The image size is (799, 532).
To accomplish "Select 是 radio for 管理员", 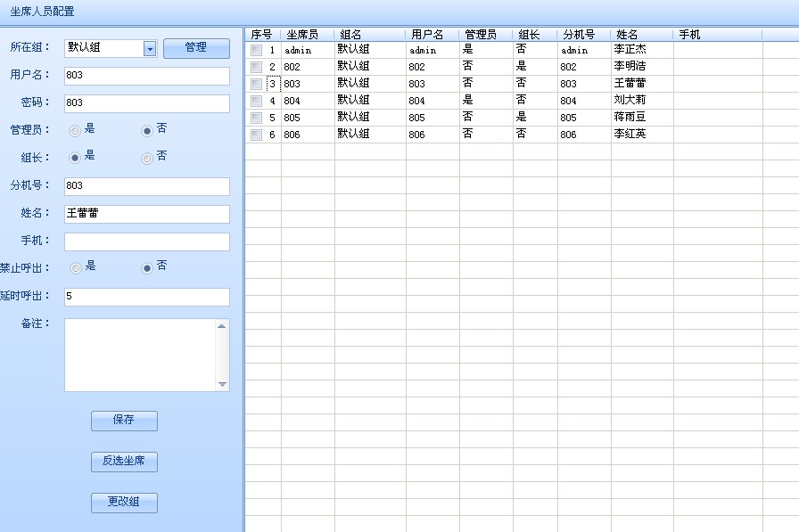I will tap(75, 131).
